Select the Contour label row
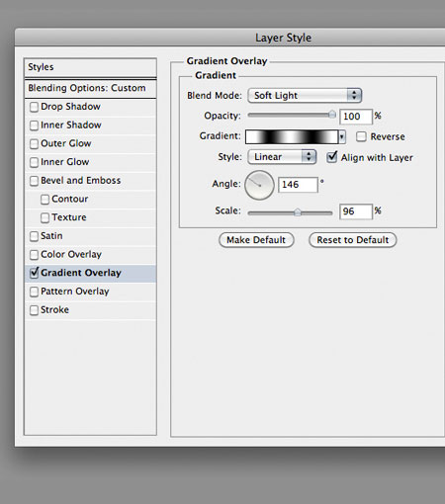Image resolution: width=445 pixels, height=504 pixels. coord(90,200)
